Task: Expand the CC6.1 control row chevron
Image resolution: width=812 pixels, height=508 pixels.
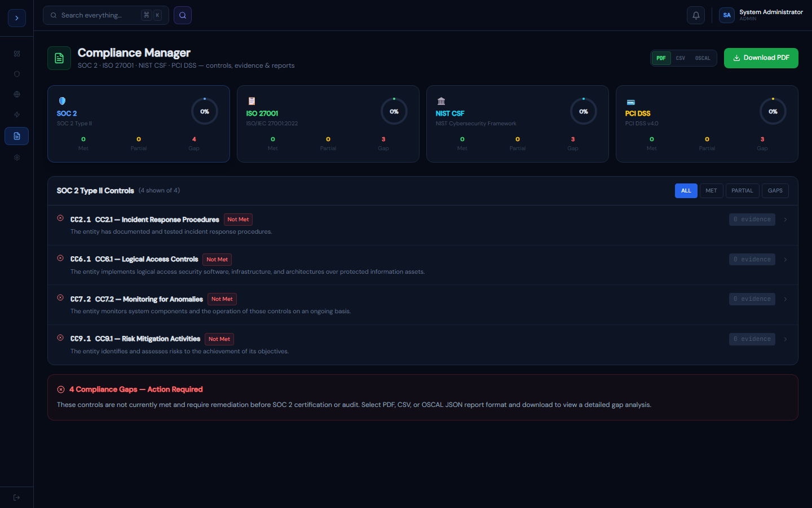Action: [785, 260]
